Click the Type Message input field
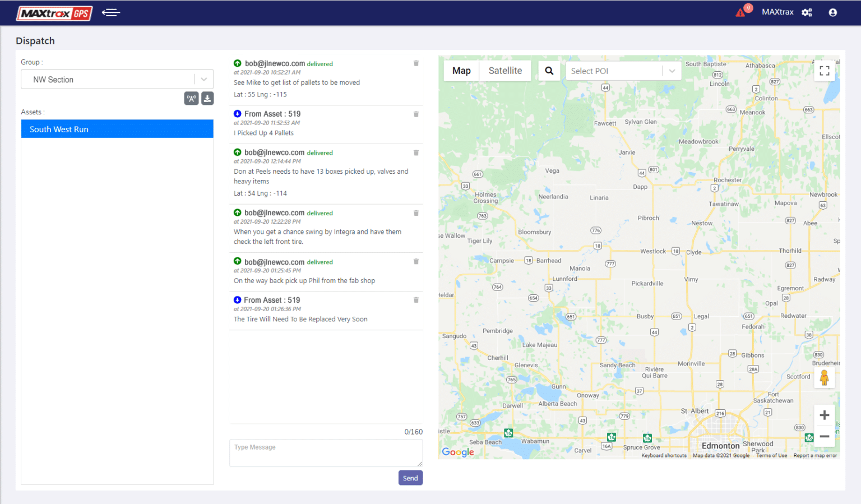Image resolution: width=861 pixels, height=504 pixels. click(325, 453)
